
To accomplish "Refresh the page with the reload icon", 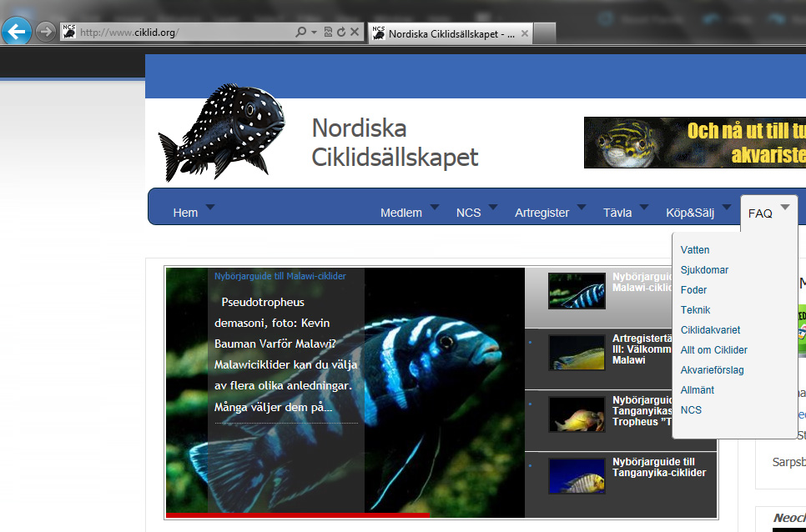I will (x=340, y=33).
